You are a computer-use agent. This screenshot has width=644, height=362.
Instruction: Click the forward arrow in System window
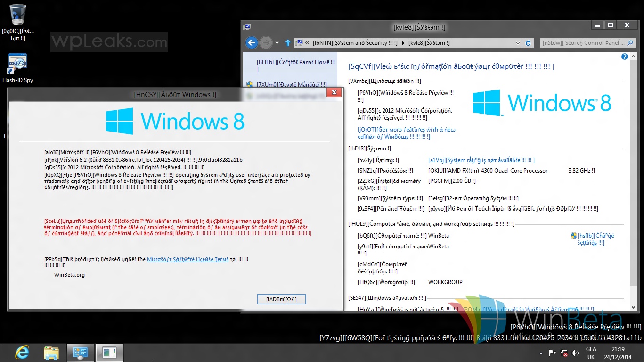[x=266, y=43]
